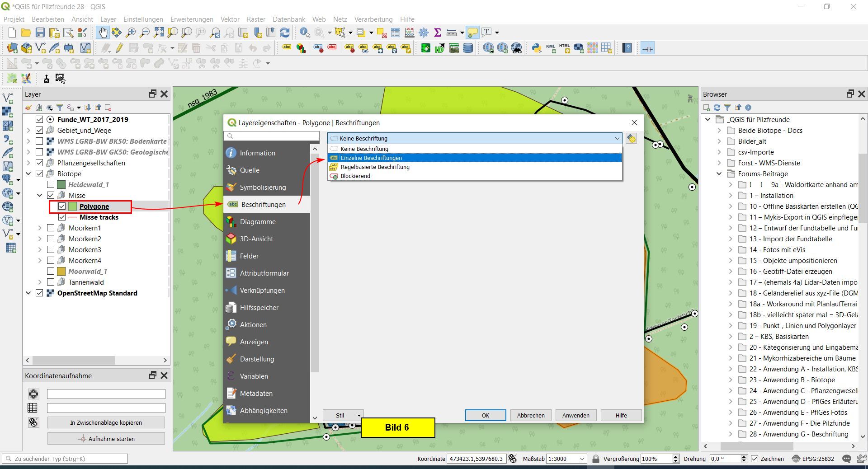Viewport: 868px width, 469px height.
Task: Click the Refresh map icon
Action: pyautogui.click(x=285, y=33)
